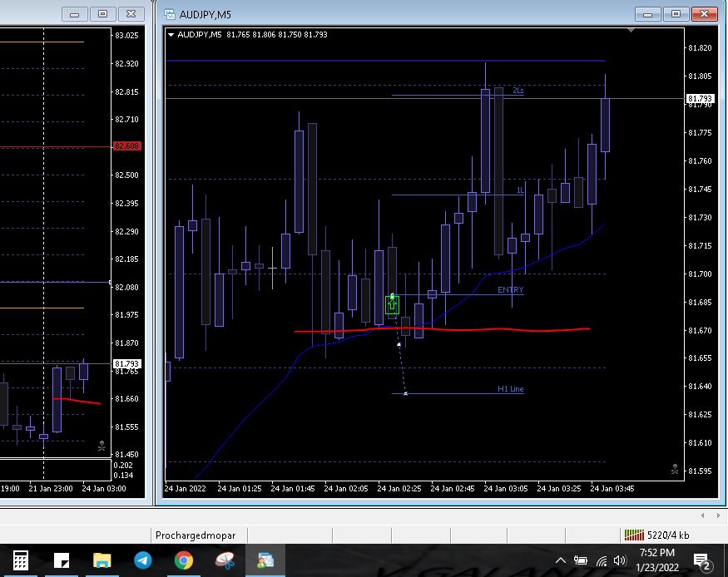This screenshot has width=728, height=577.
Task: Launch Telegram from the taskbar
Action: pos(143,560)
